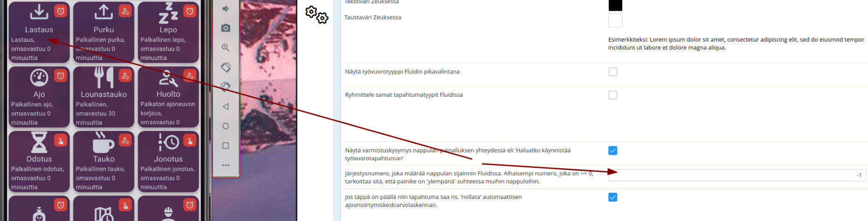
Task: Click touch badge on the map-and-clock tile
Action: point(125,205)
